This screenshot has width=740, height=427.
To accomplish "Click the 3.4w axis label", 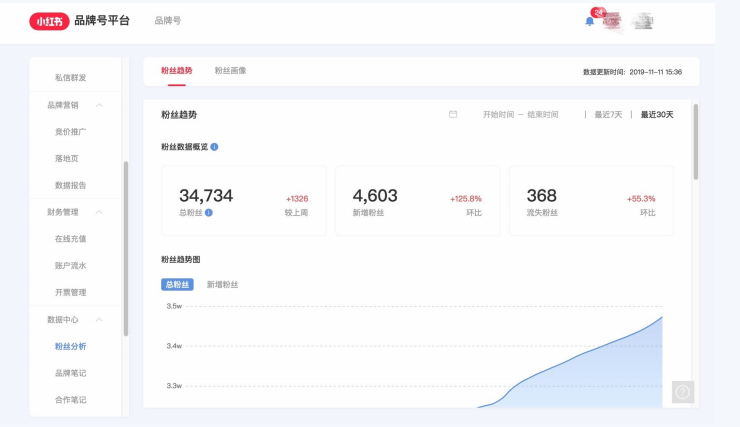I will 174,346.
